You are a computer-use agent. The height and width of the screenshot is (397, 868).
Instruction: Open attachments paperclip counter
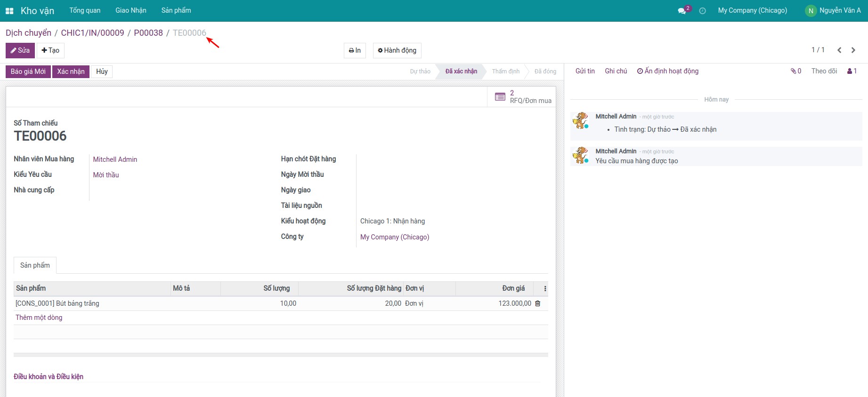coord(795,71)
